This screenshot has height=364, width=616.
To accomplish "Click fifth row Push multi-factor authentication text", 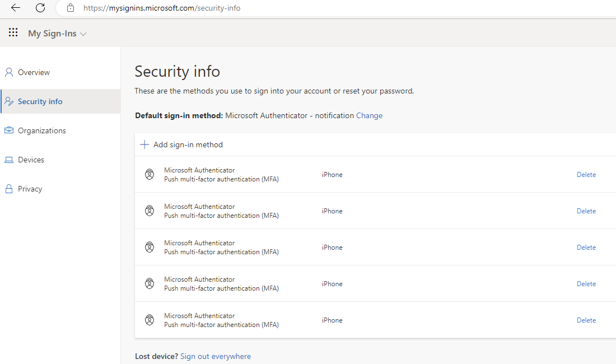I will [x=221, y=325].
